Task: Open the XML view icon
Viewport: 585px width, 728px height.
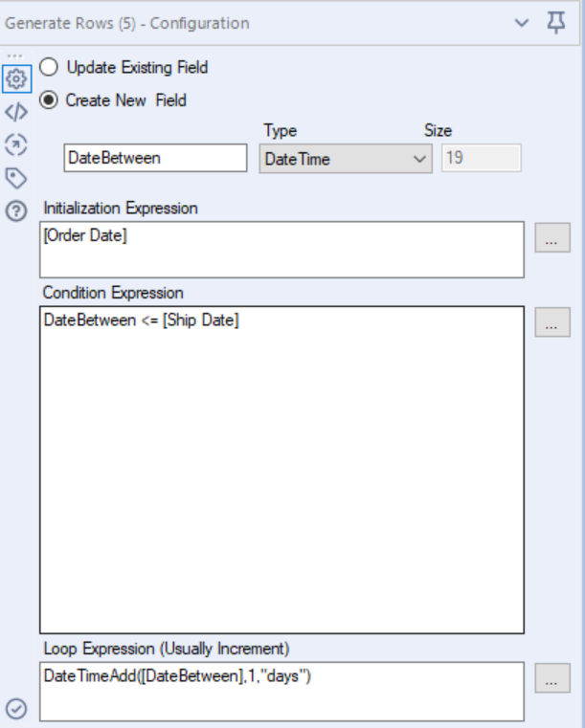Action: tap(17, 111)
